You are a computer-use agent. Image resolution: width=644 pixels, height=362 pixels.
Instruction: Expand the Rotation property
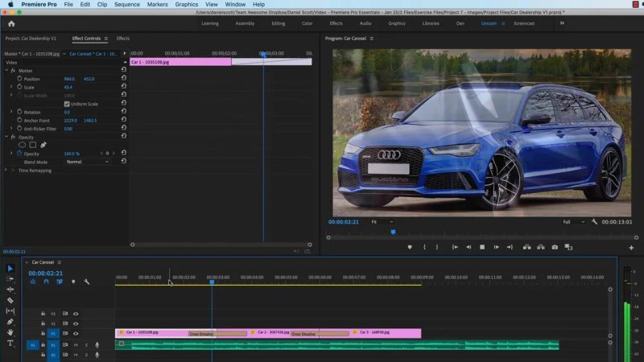click(x=11, y=112)
